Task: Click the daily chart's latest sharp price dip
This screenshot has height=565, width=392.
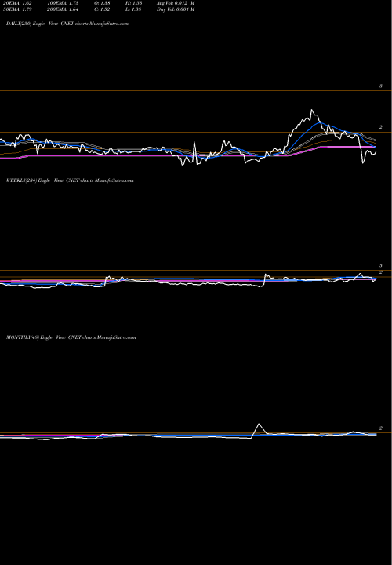Action: point(363,163)
